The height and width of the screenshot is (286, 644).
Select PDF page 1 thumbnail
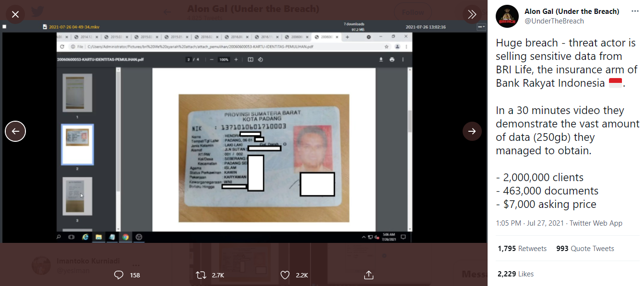coord(77,93)
